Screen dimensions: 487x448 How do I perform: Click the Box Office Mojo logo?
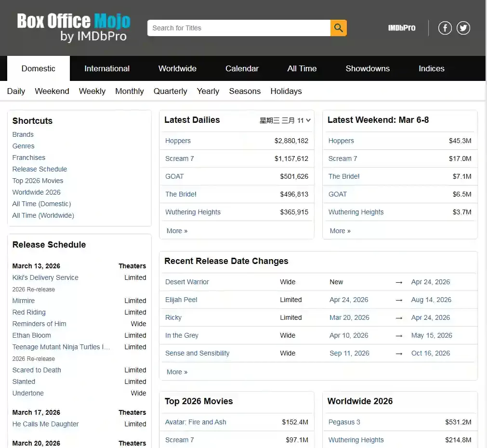point(74,27)
